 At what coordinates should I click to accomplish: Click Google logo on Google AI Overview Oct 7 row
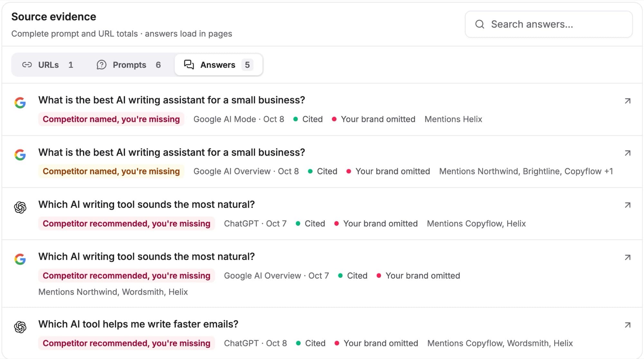tap(20, 259)
